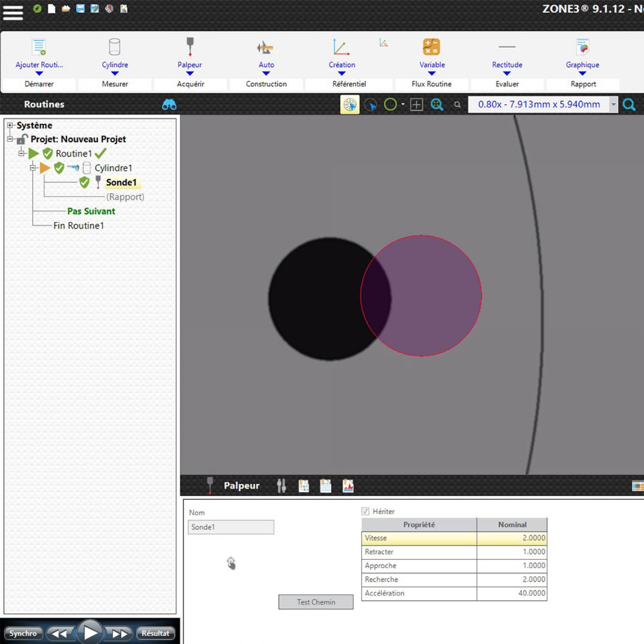Viewport: 644px width, 644px height.
Task: Select the green circle tool
Action: tap(390, 104)
